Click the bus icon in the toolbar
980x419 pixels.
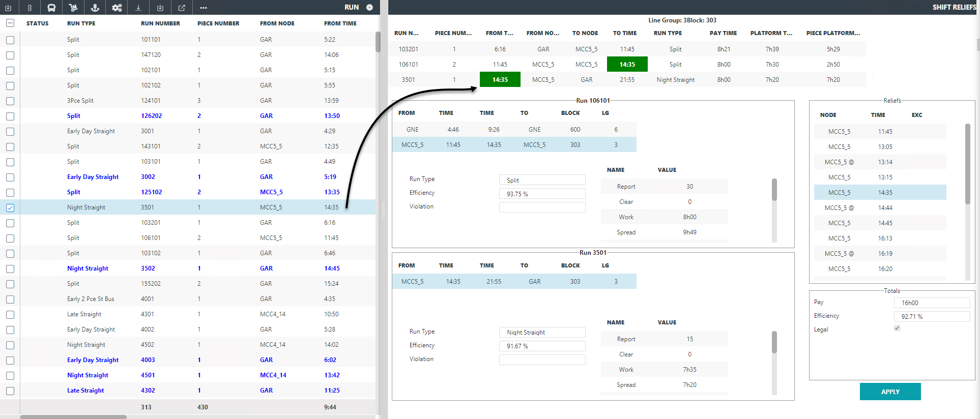click(51, 8)
